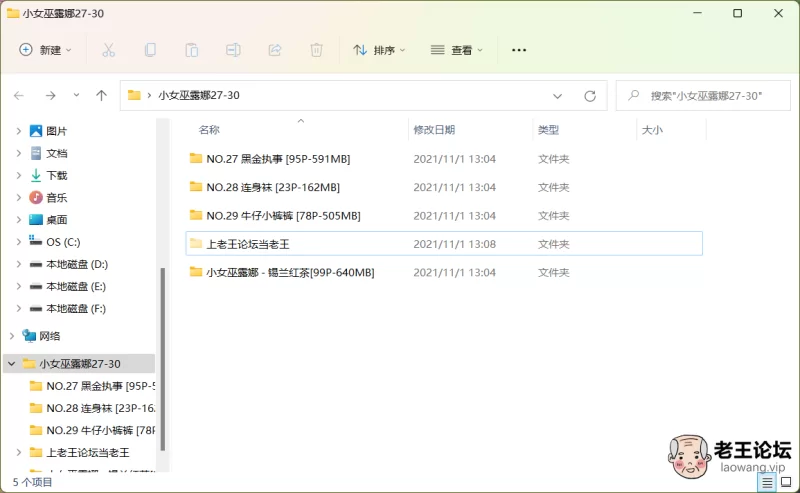Sort by Type (类型) column header
Screen dimensions: 800x493
pyautogui.click(x=548, y=130)
